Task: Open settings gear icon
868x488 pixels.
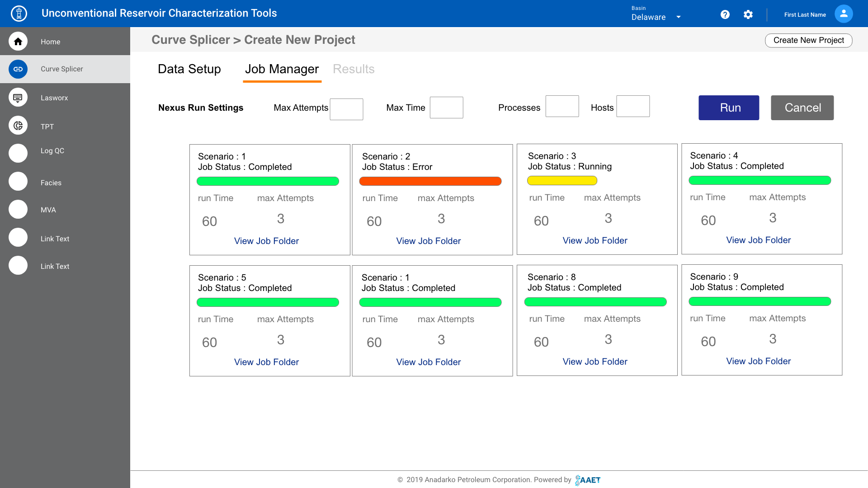Action: pyautogui.click(x=748, y=14)
